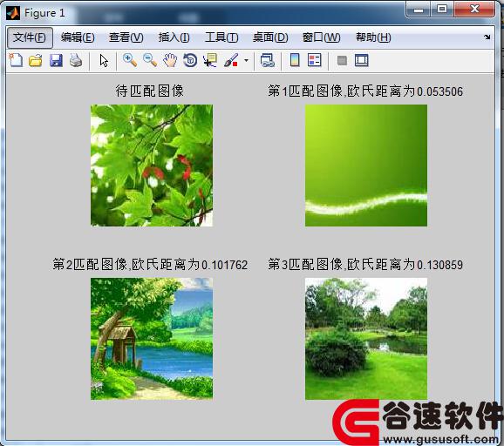Print the figure with the printer icon
The image size is (504, 446).
(76, 60)
